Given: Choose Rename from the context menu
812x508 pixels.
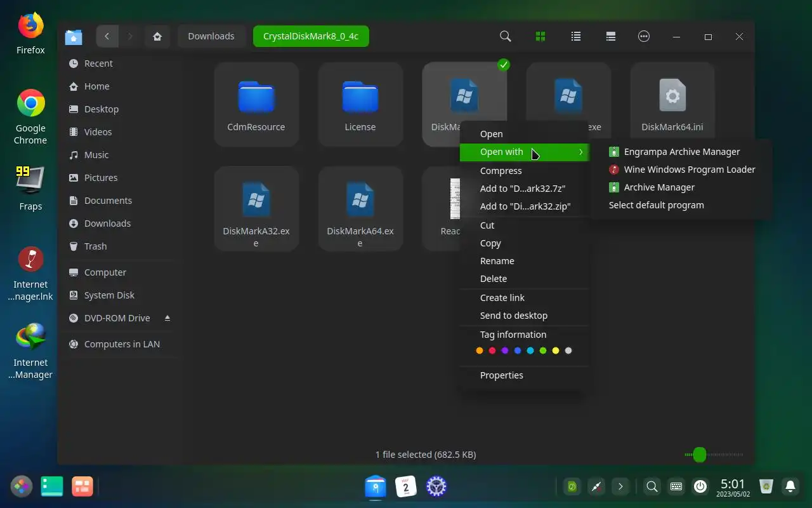Looking at the screenshot, I should coord(525,261).
